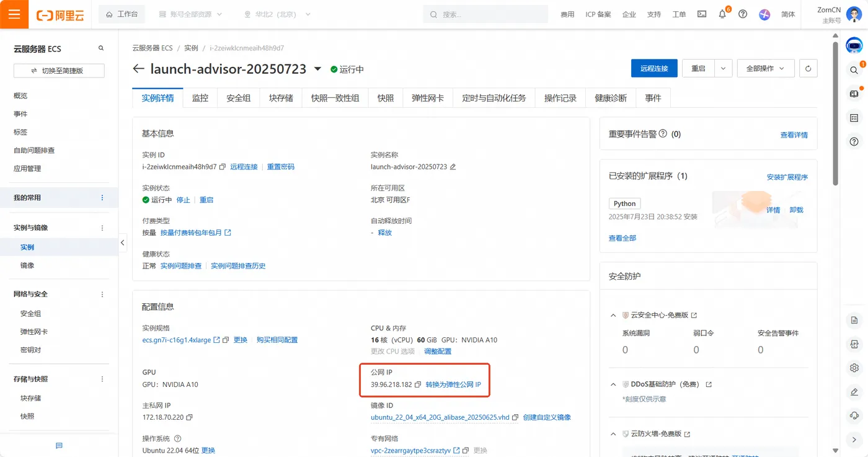868x457 pixels.
Task: Open the right rail settings gear
Action: [854, 368]
